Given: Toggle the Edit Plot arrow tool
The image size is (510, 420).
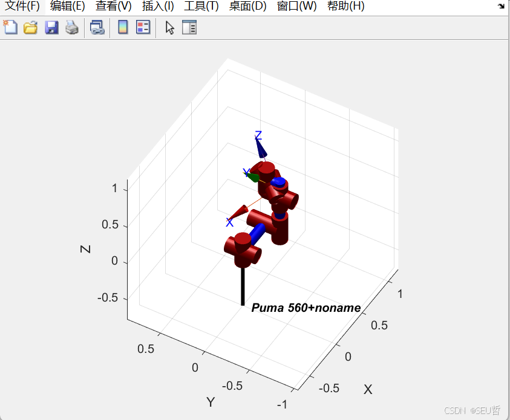Looking at the screenshot, I should click(169, 28).
